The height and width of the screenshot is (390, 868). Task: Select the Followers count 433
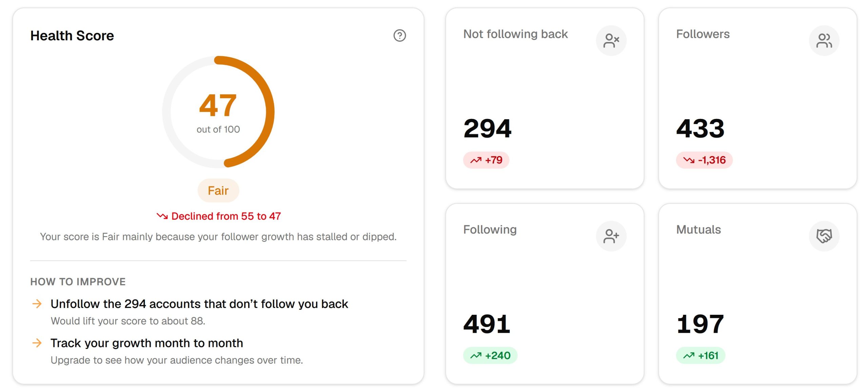point(701,128)
